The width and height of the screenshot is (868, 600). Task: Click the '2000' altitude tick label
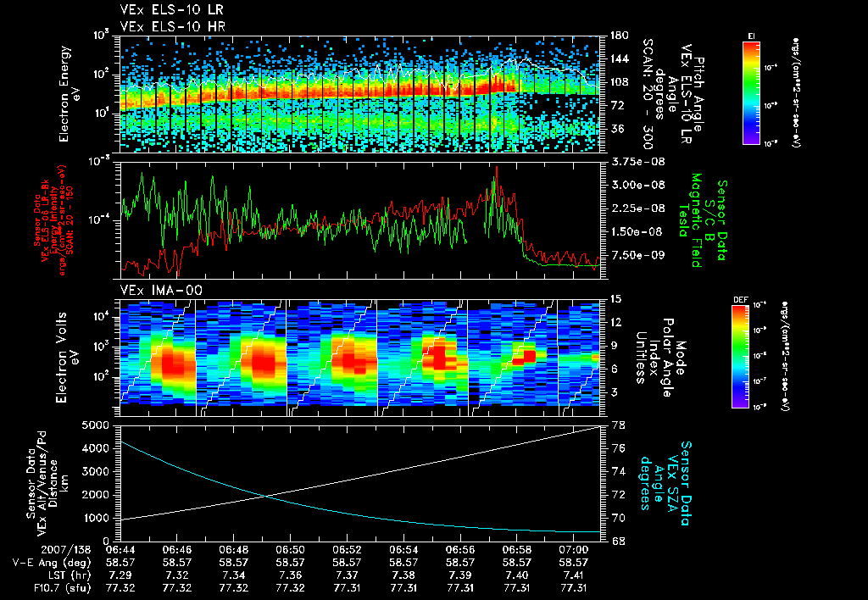97,495
